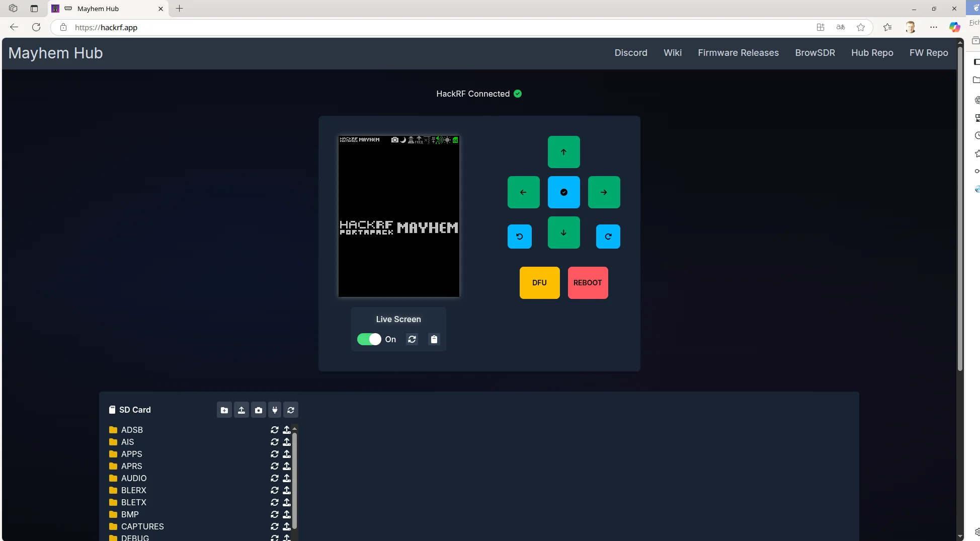Upload to the BLERX folder
Viewport: 980px width, 541px height.
pyautogui.click(x=287, y=490)
